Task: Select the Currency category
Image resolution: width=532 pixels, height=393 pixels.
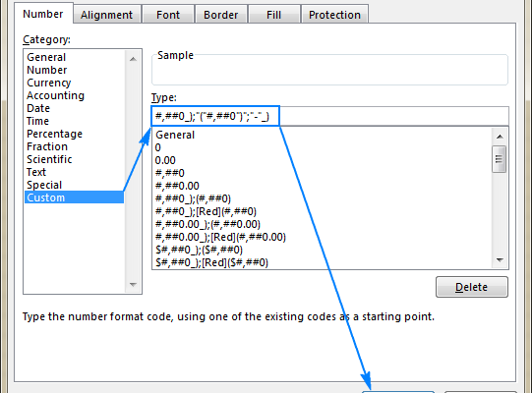Action: pos(74,83)
